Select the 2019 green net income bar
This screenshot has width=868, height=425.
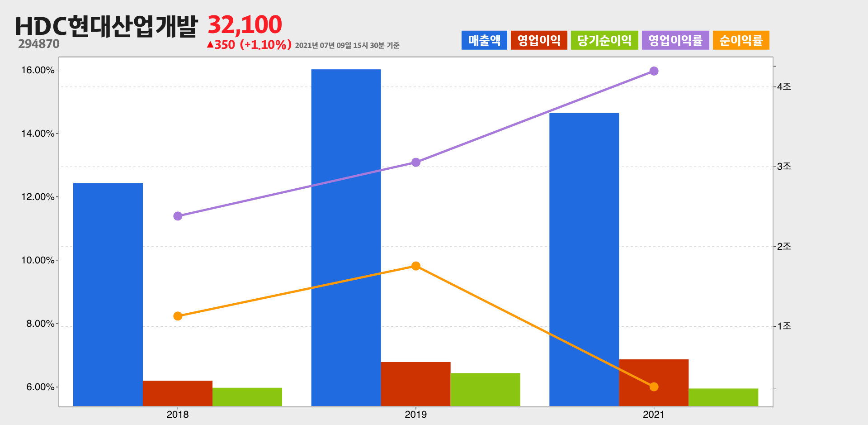[486, 390]
